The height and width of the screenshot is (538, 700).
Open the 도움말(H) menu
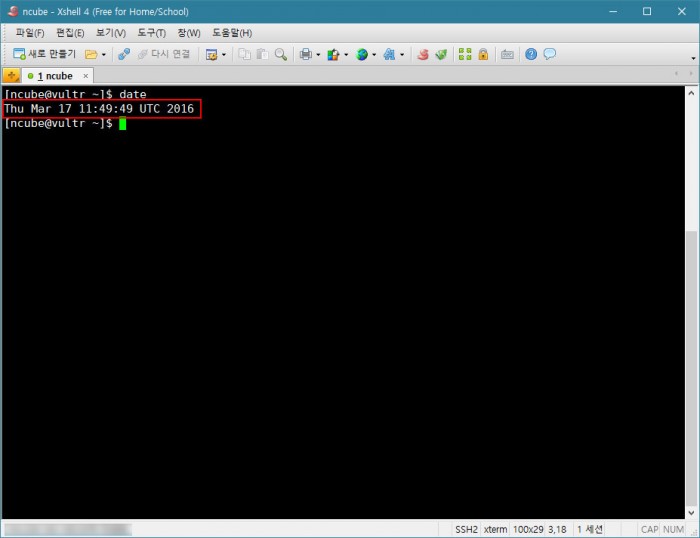tap(232, 33)
